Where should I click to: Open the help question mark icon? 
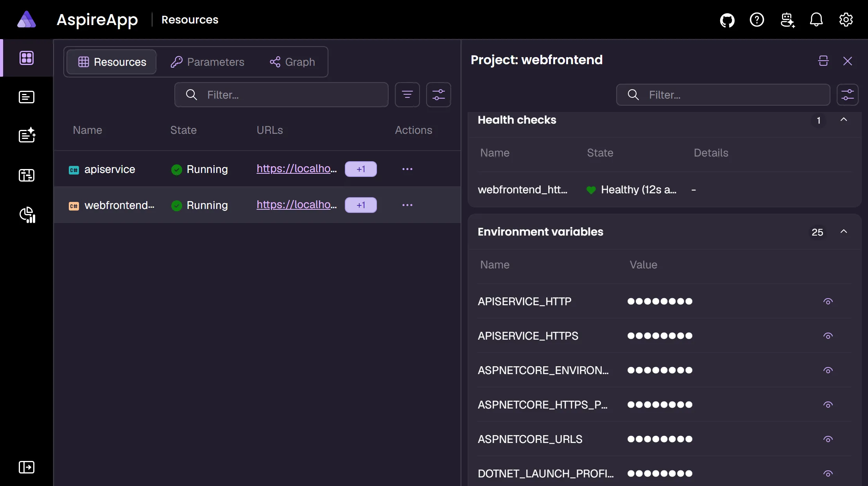(x=757, y=20)
